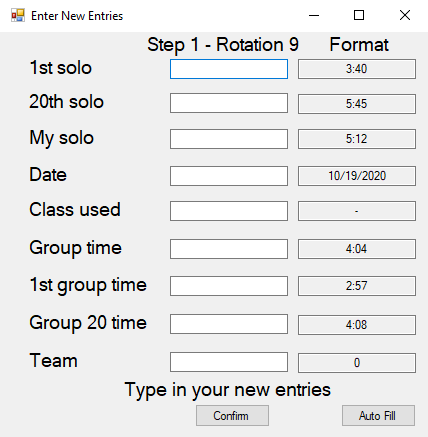Minimize the Enter New Entries window
This screenshot has width=428, height=437.
click(x=314, y=15)
